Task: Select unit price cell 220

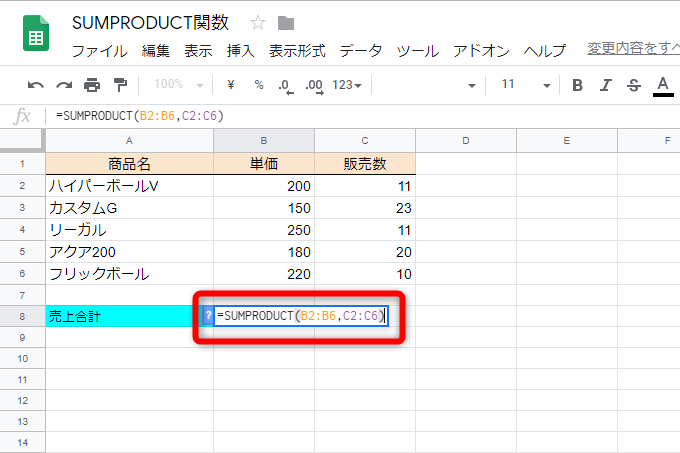Action: 264,274
